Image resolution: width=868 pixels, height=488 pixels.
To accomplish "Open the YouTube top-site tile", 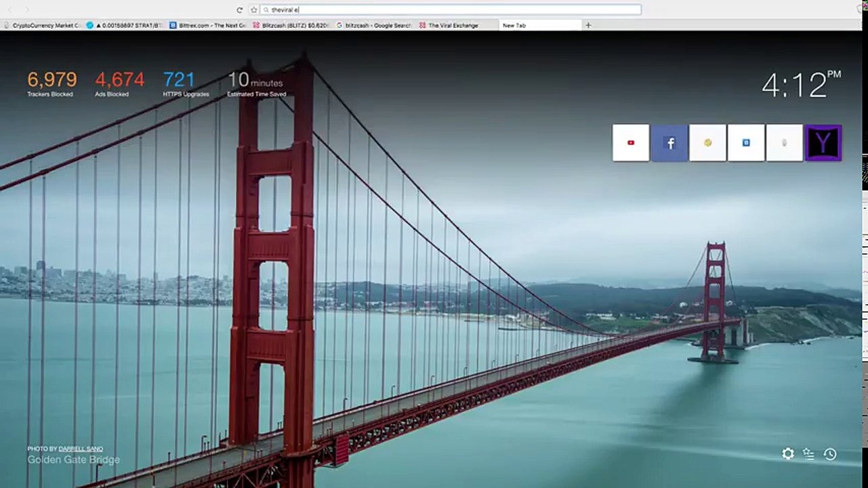I will pyautogui.click(x=631, y=142).
